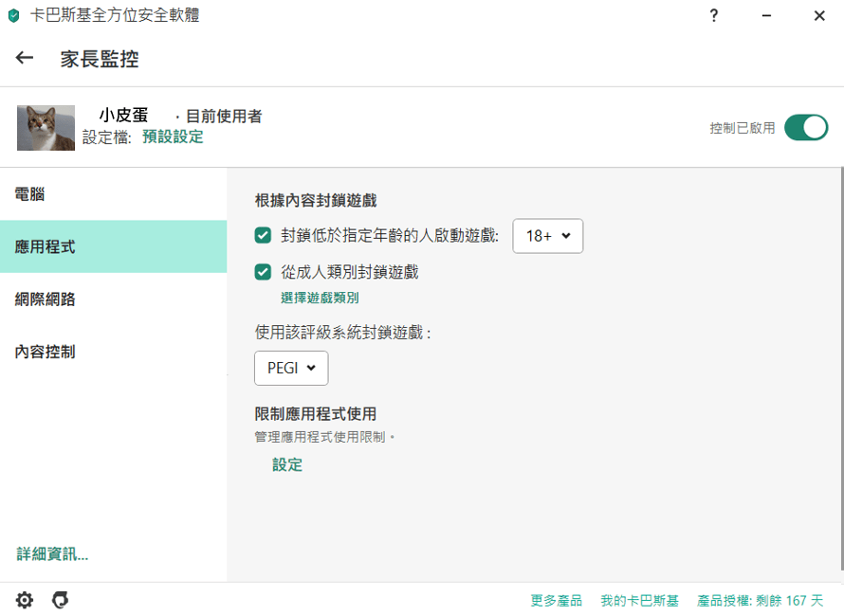Uncheck 封鎖低於指定年齡的人啟動遊戲 checkbox
Screen dimensions: 844x616
coord(264,236)
